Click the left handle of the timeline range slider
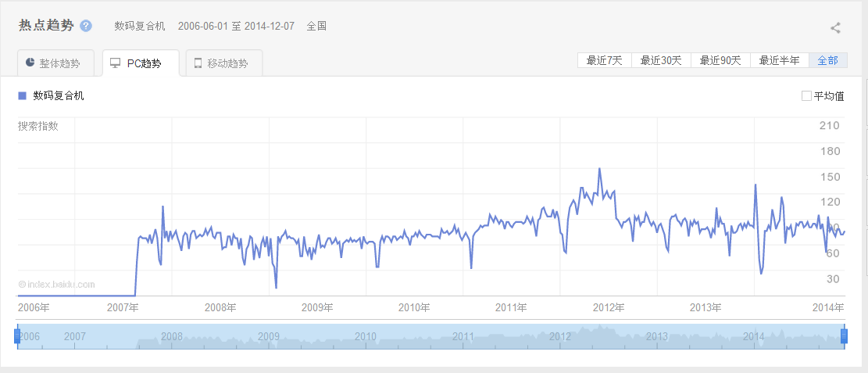 (16, 336)
